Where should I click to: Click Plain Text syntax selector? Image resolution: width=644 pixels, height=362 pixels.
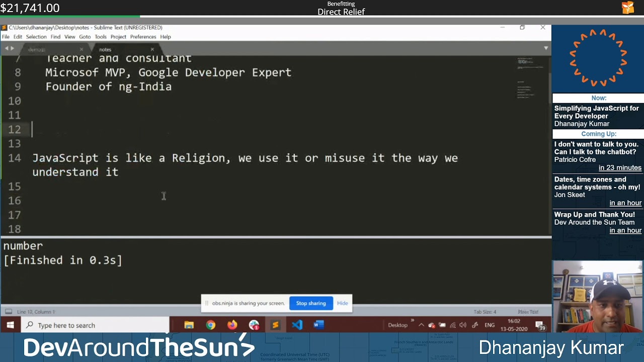click(528, 312)
